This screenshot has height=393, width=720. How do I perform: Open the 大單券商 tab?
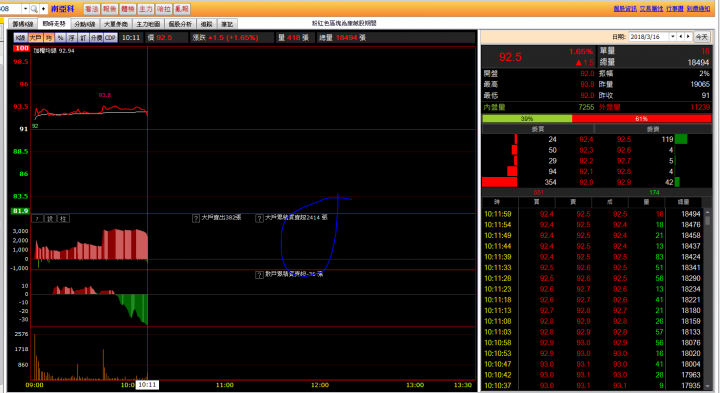[116, 24]
